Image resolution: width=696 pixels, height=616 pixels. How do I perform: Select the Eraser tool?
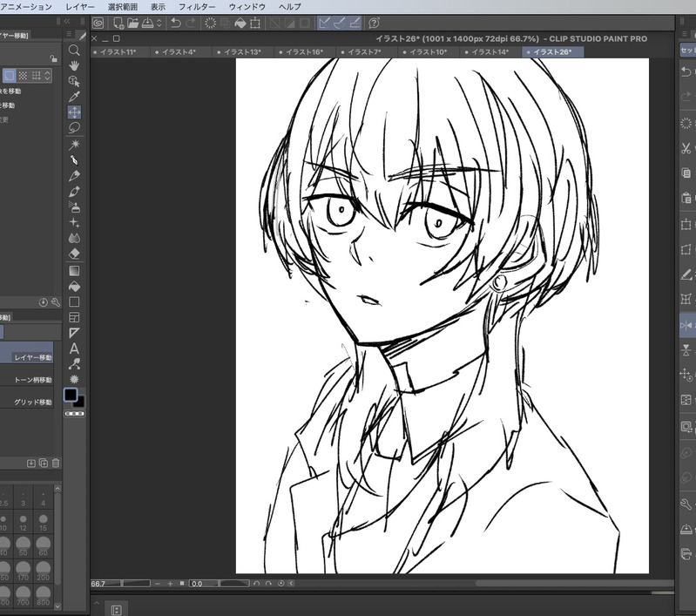(x=74, y=254)
